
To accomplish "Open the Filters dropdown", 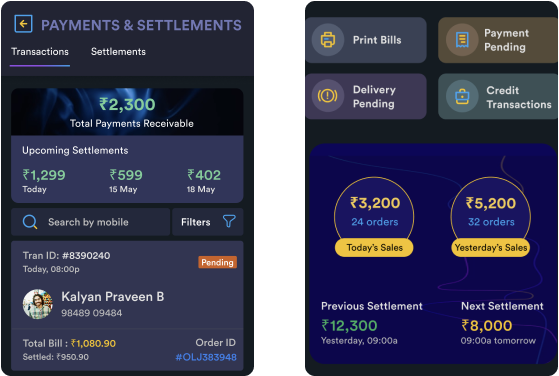I will click(x=208, y=222).
